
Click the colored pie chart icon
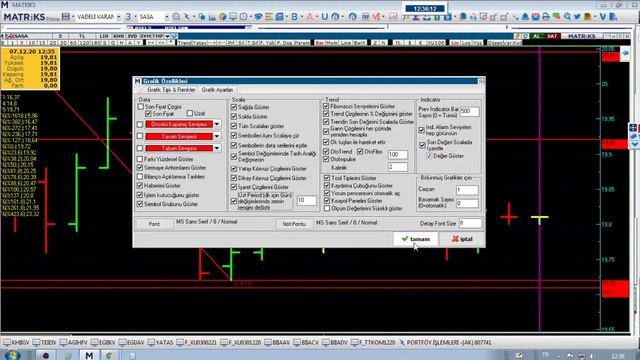tap(222, 17)
